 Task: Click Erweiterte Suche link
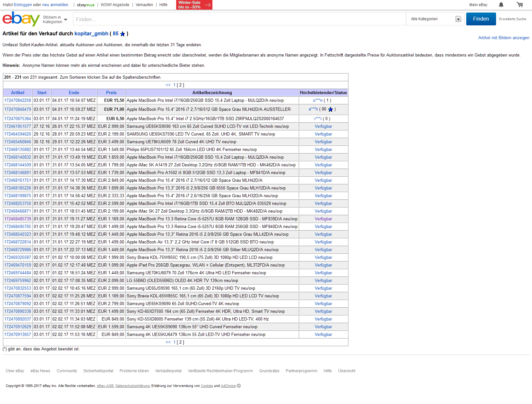[512, 19]
